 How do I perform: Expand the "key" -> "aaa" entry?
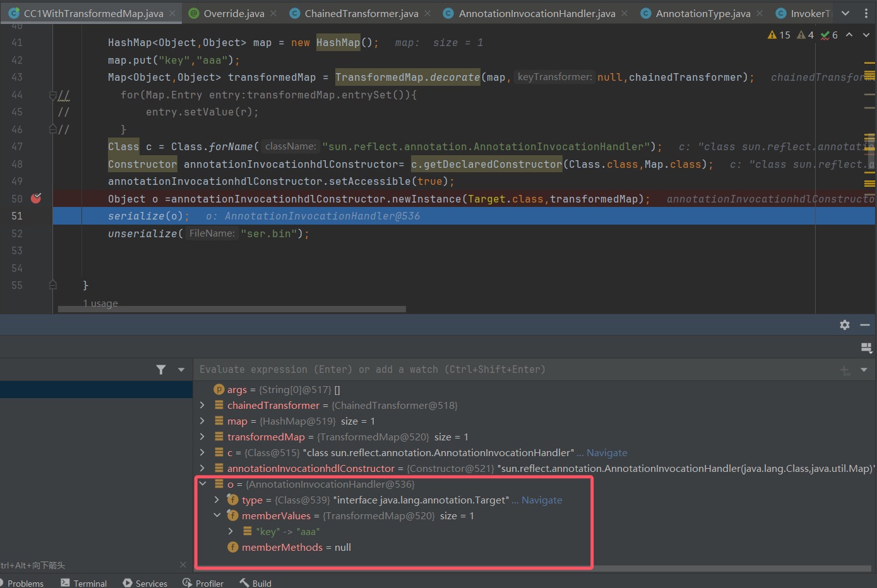point(231,531)
